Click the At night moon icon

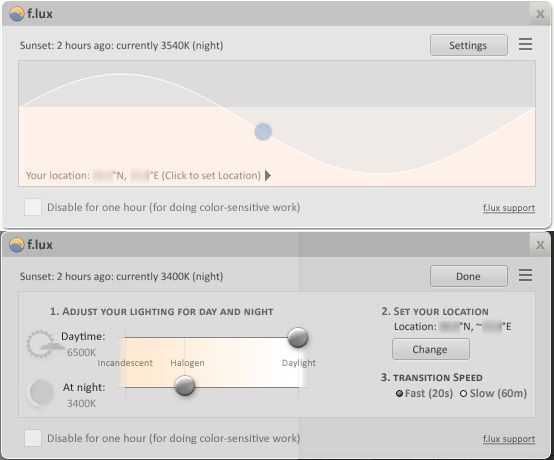click(x=41, y=392)
